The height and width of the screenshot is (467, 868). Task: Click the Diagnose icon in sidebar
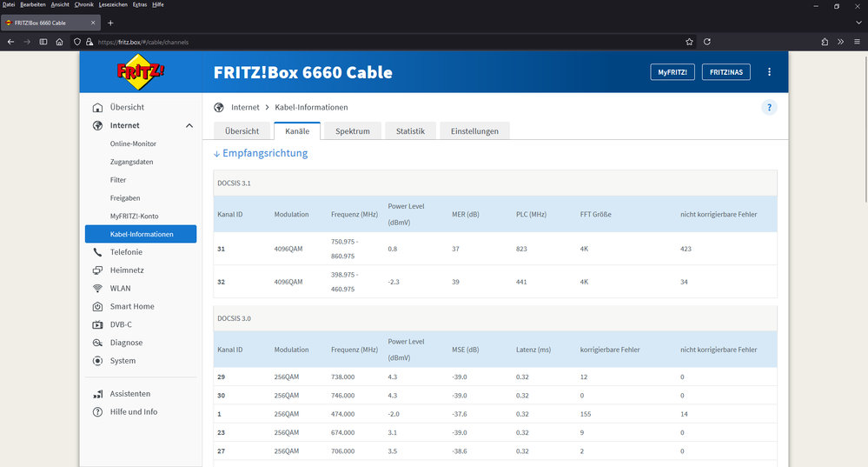[x=97, y=343]
